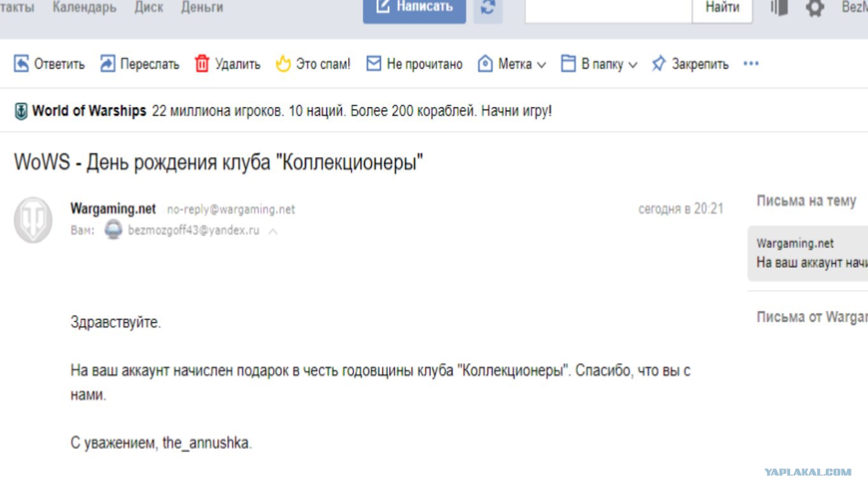Click the 'Написать' compose button

pyautogui.click(x=414, y=9)
